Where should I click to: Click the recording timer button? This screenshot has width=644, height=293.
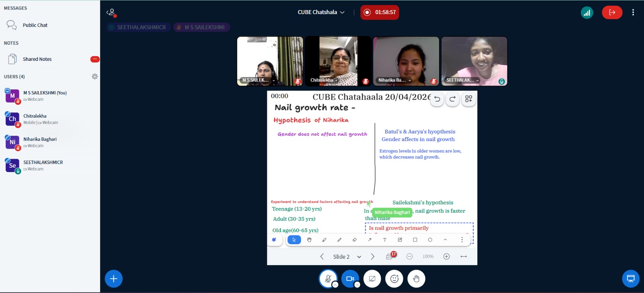[x=380, y=12]
